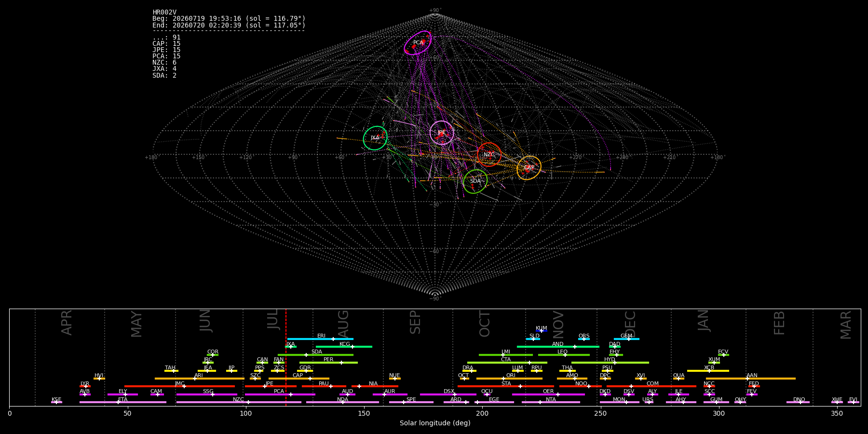Select the SDA green radiant circle
The height and width of the screenshot is (434, 868).
coord(475,181)
